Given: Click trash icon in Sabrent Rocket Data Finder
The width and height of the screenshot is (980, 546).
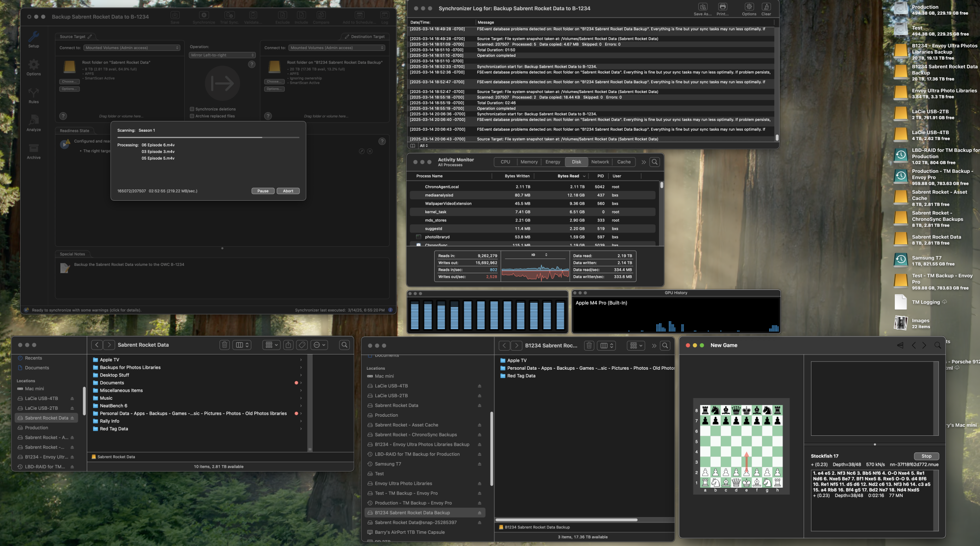Looking at the screenshot, I should click(224, 345).
